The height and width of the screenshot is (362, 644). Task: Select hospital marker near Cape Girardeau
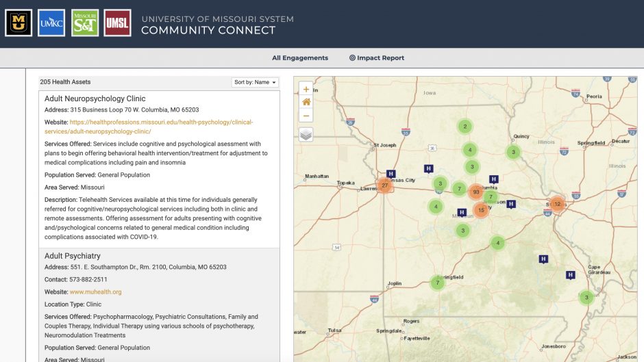tap(570, 275)
